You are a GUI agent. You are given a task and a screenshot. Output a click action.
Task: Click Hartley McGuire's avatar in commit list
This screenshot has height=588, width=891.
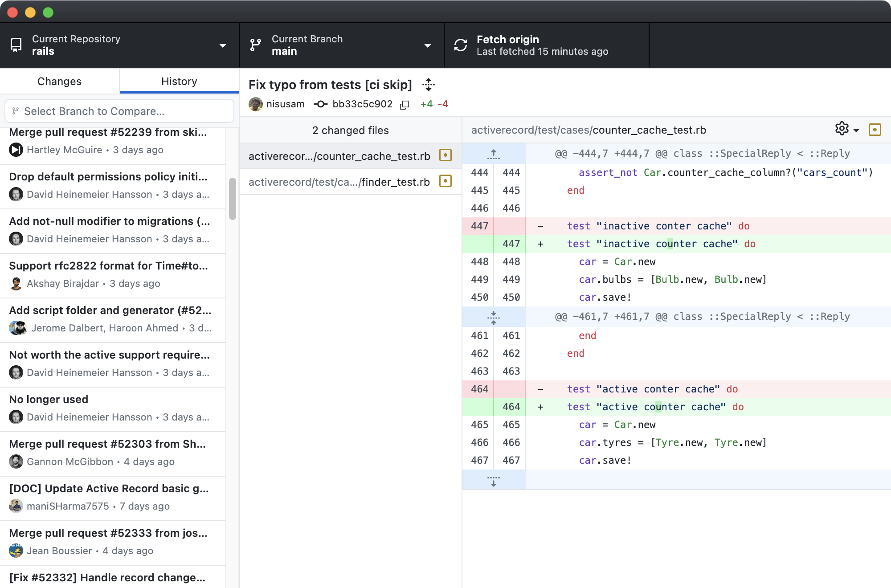click(x=16, y=150)
